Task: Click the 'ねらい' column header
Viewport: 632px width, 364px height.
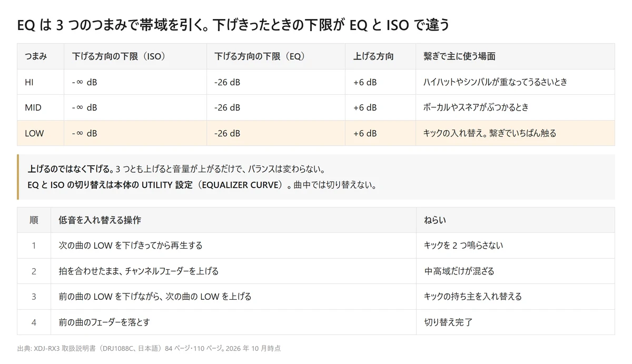Action: [515, 220]
